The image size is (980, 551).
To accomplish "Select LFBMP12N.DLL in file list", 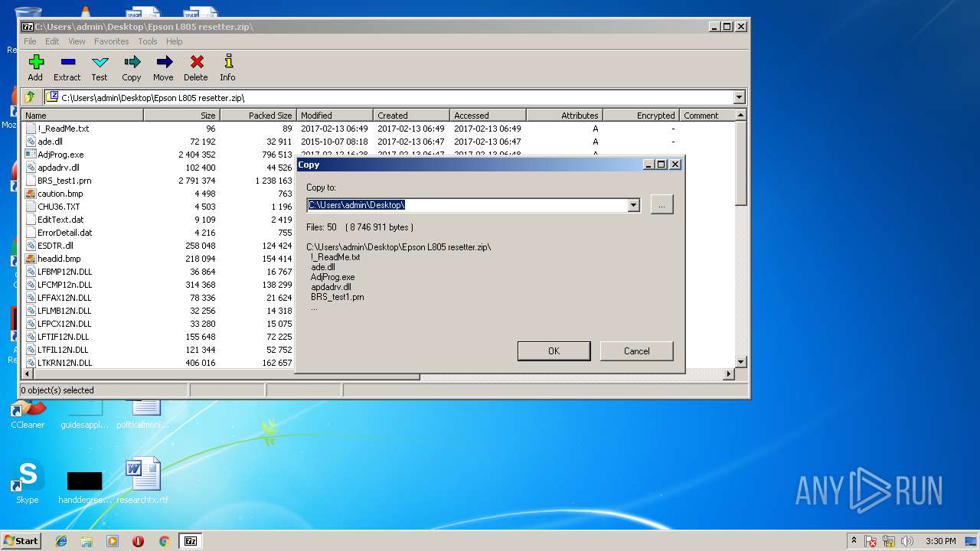I will tap(64, 272).
